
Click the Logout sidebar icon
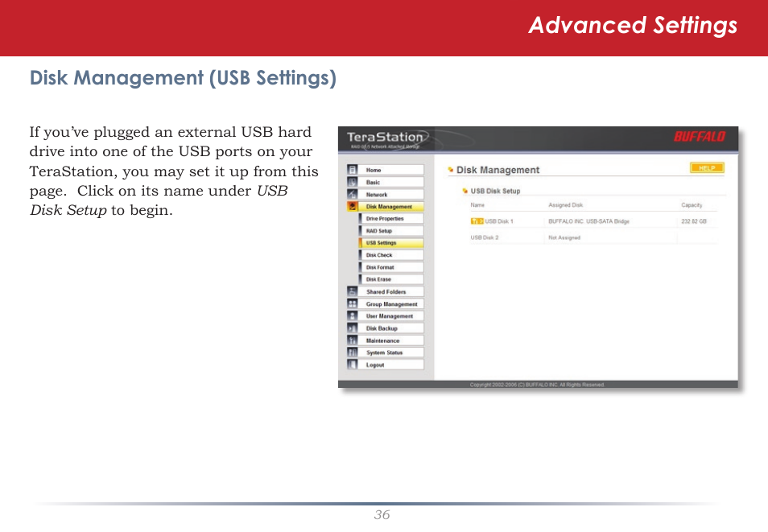pos(352,365)
